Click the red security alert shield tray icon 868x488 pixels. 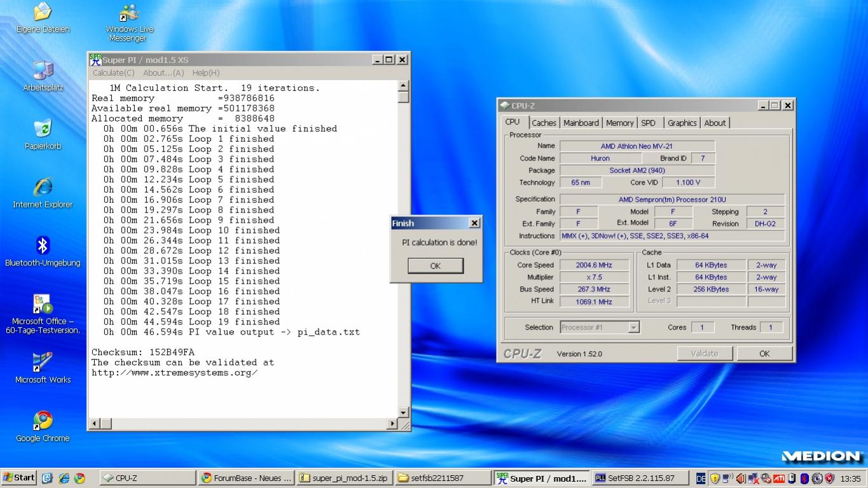[829, 478]
